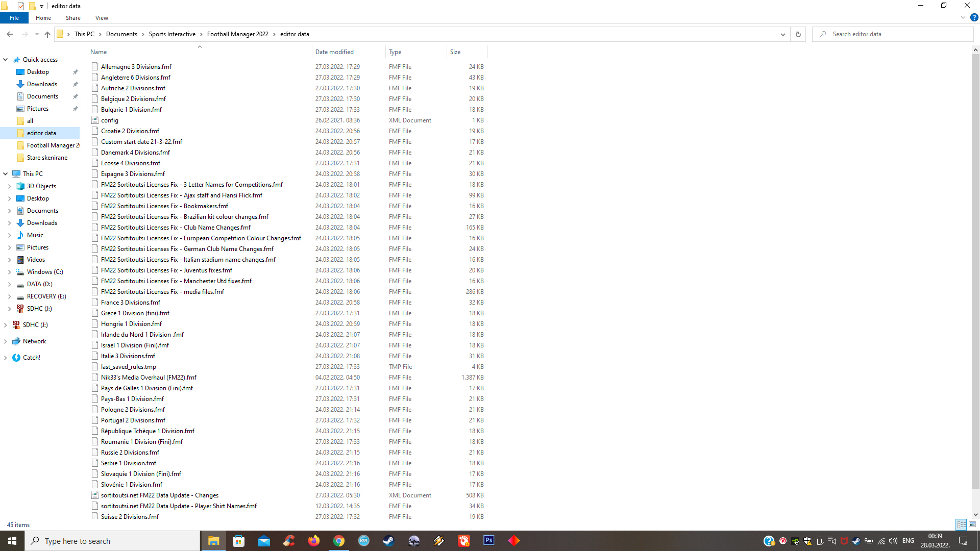Open Mail app from the taskbar
This screenshot has width=980, height=551.
pyautogui.click(x=264, y=541)
